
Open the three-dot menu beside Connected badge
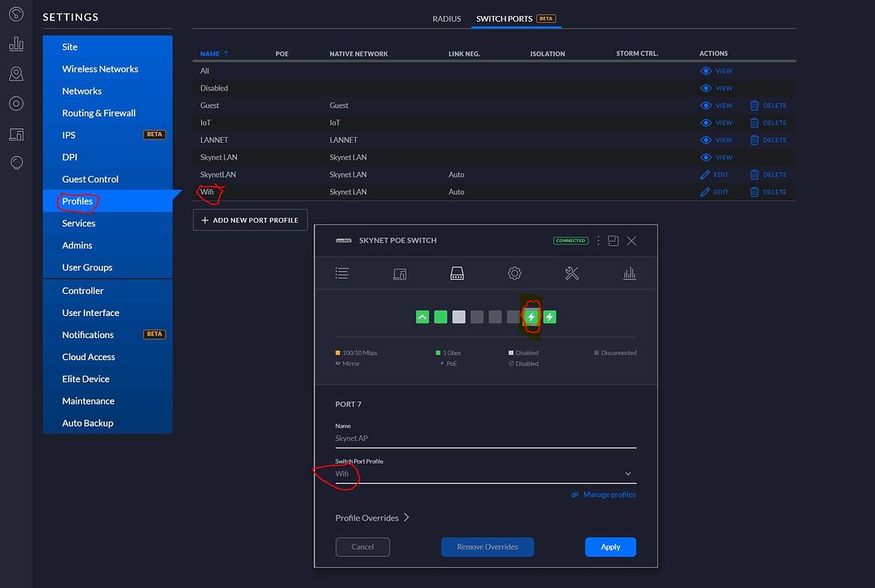[599, 240]
